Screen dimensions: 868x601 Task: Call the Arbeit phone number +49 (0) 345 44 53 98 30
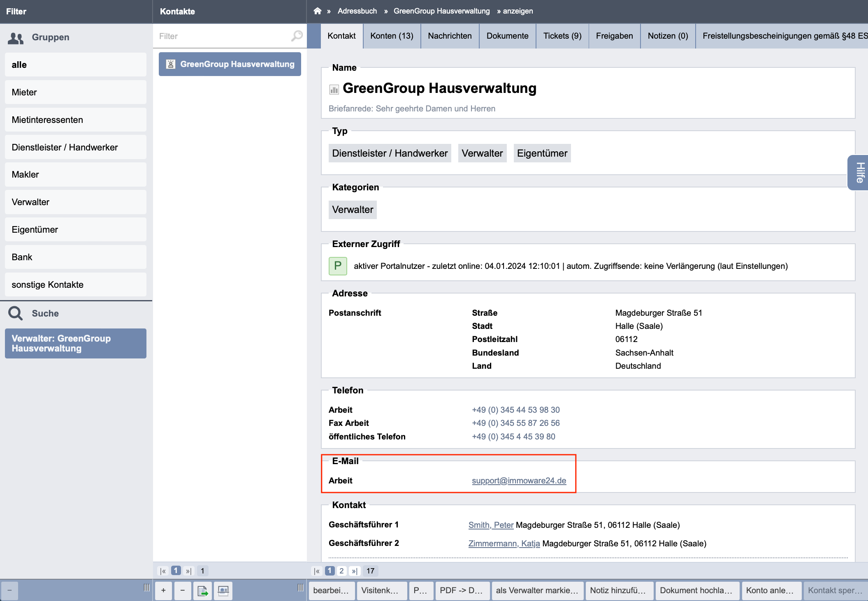[x=515, y=410]
